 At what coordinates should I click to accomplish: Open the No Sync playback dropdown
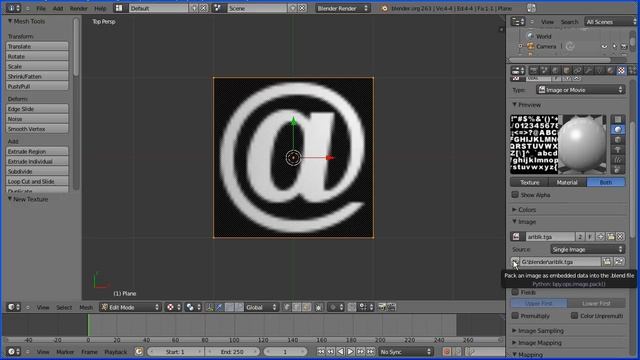click(405, 351)
